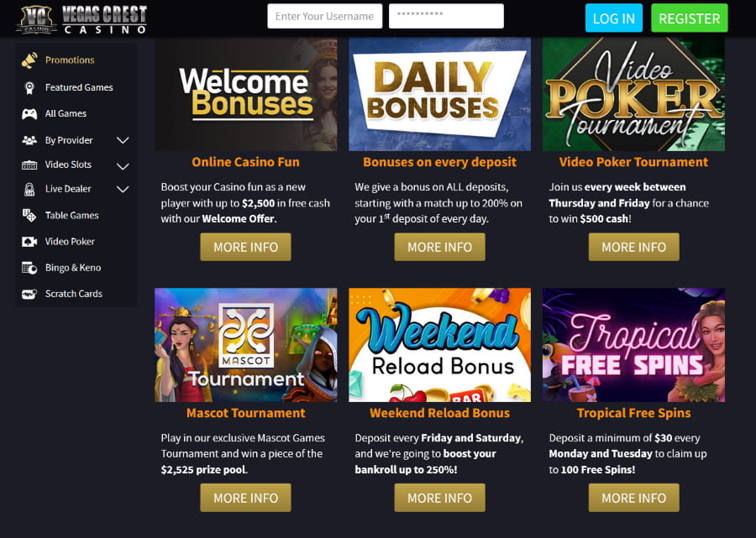Open All Games via the gamepad icon

(29, 113)
